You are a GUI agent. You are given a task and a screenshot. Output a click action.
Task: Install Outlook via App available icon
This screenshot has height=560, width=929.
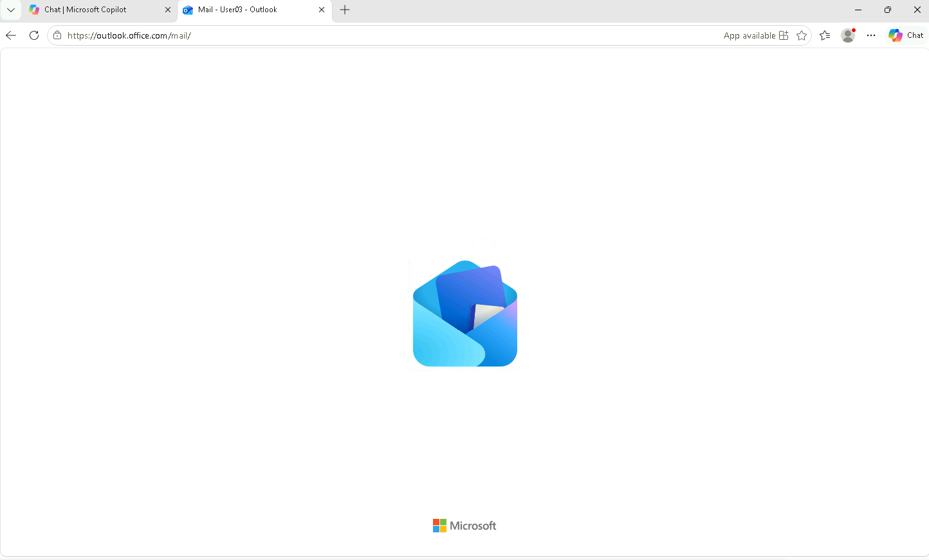756,35
